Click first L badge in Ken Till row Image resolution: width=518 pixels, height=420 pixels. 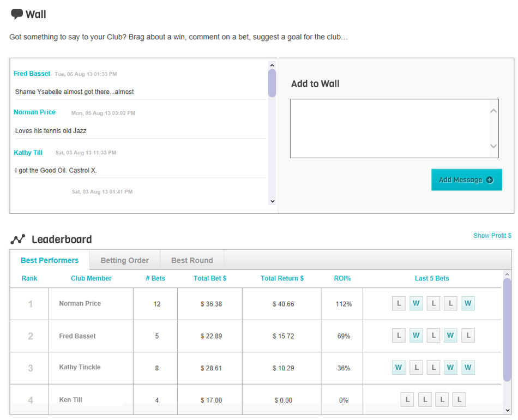pos(407,400)
